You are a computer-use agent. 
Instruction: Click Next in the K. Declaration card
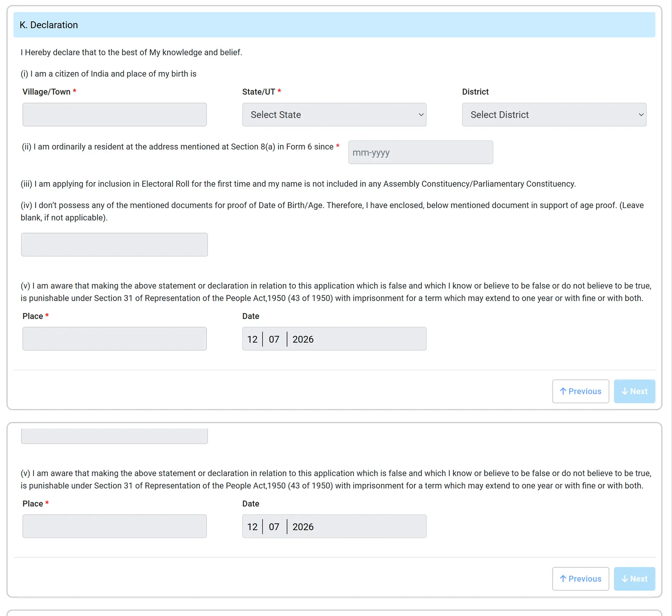[634, 391]
